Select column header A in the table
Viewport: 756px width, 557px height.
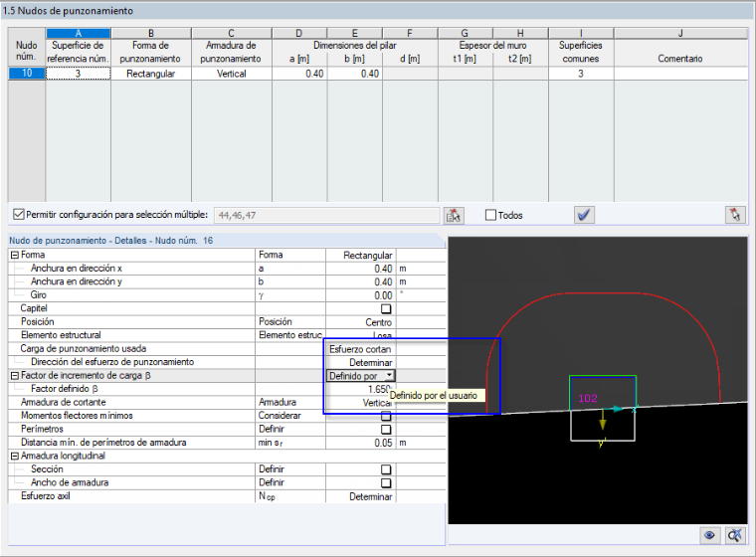[x=79, y=33]
